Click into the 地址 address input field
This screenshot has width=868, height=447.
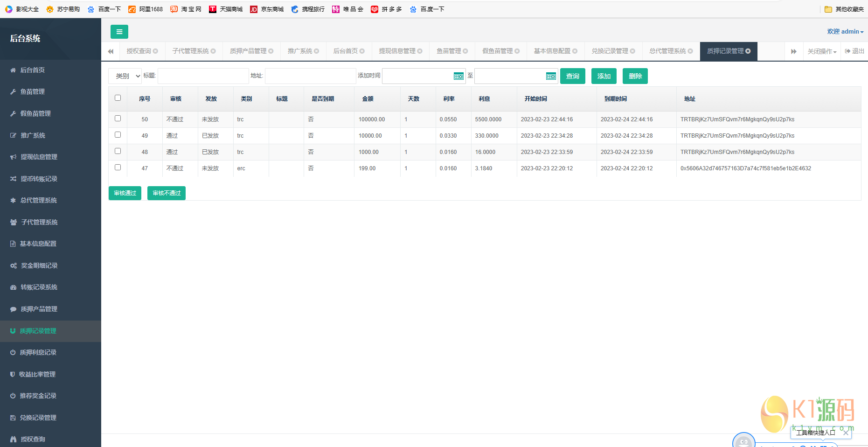(310, 76)
